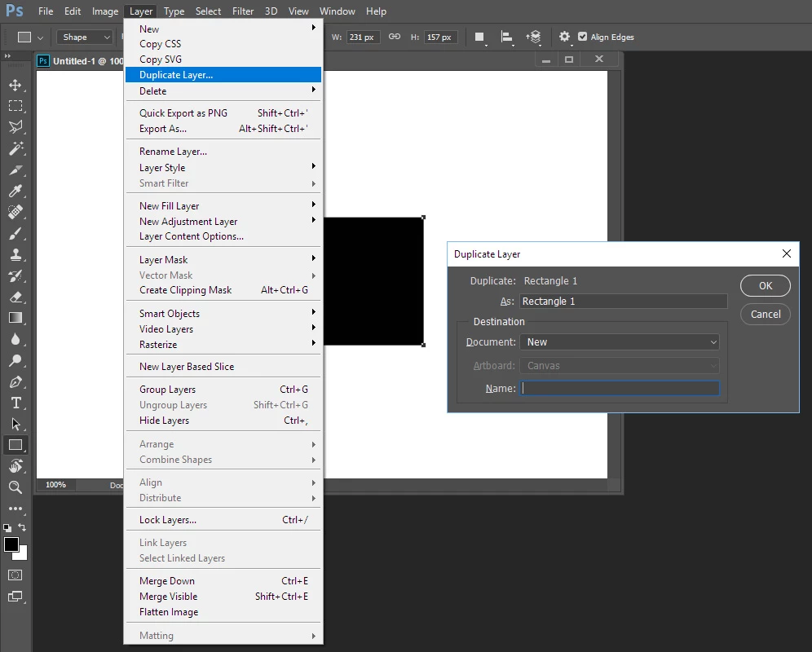Select the Slice/Crop knife tool
This screenshot has height=652, width=812.
tap(15, 170)
